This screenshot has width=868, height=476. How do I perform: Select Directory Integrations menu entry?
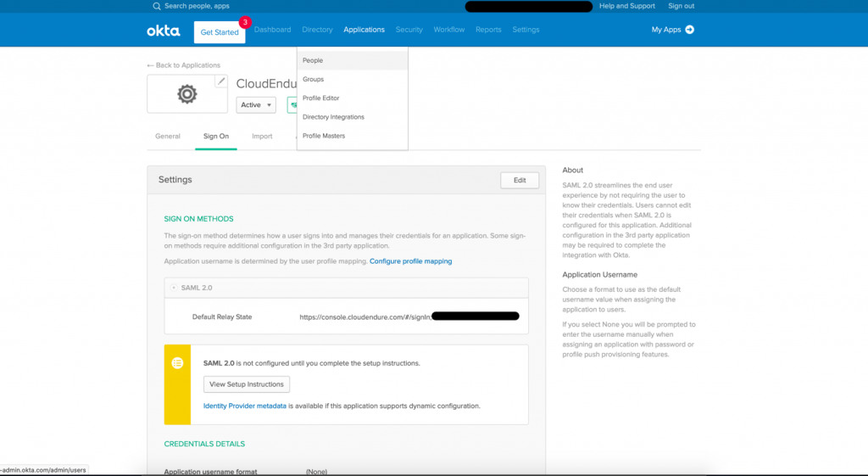point(352,117)
